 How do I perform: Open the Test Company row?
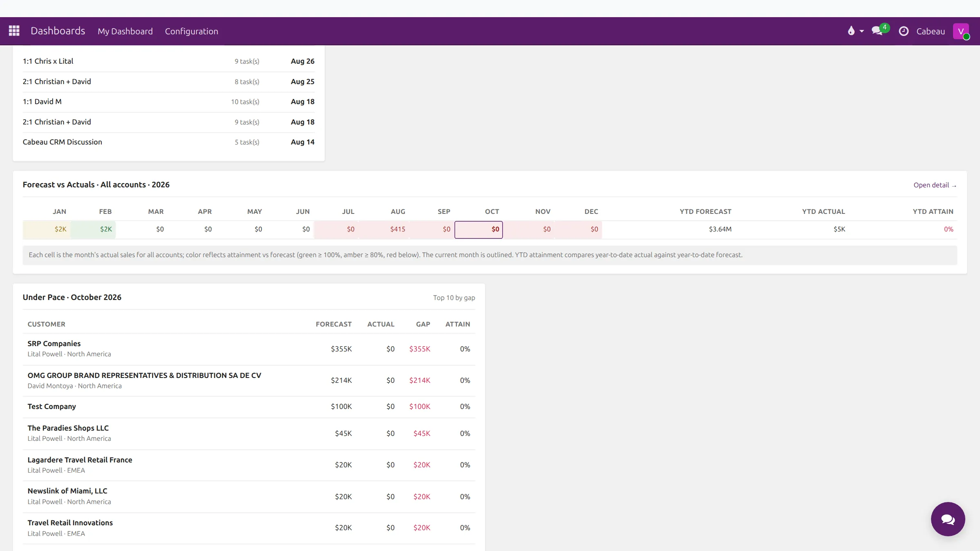click(249, 407)
